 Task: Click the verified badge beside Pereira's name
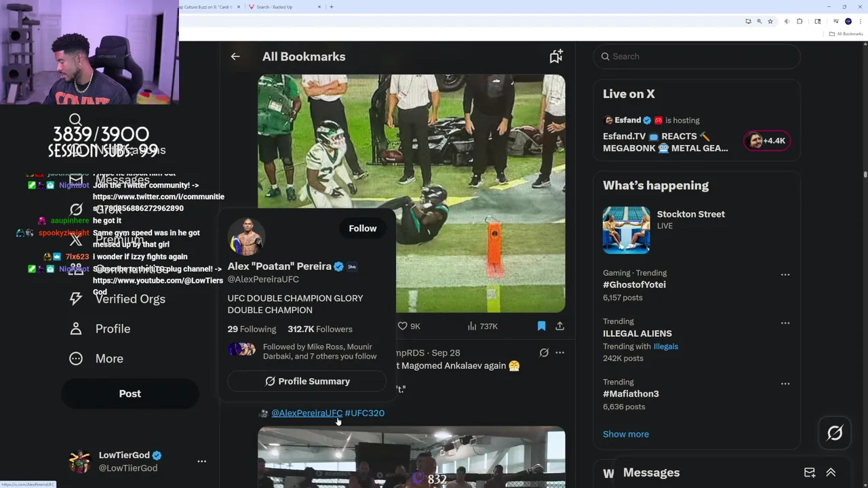pos(338,267)
